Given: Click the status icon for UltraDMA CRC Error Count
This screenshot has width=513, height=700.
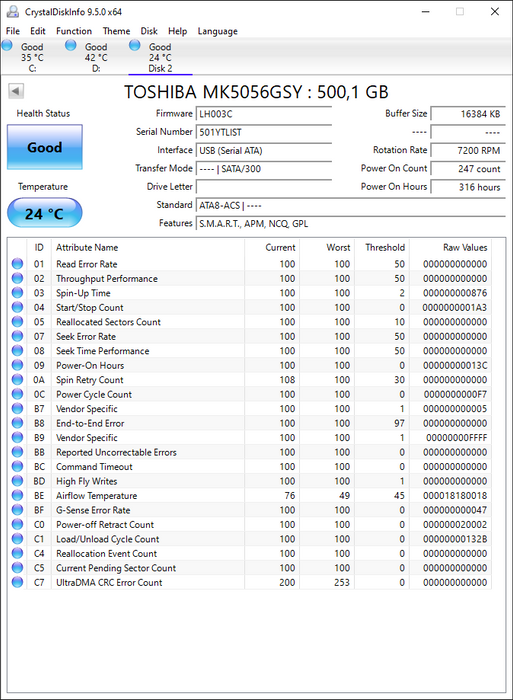Looking at the screenshot, I should tap(17, 582).
